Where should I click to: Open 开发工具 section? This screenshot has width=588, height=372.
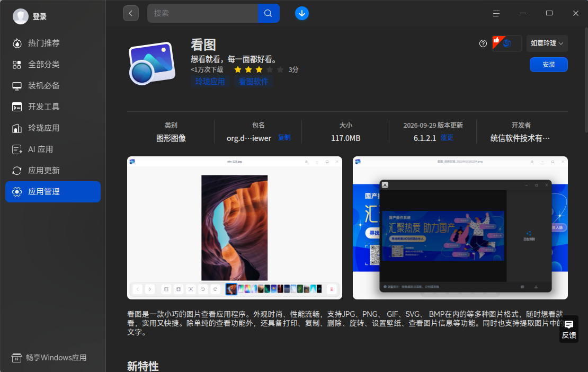pos(53,107)
